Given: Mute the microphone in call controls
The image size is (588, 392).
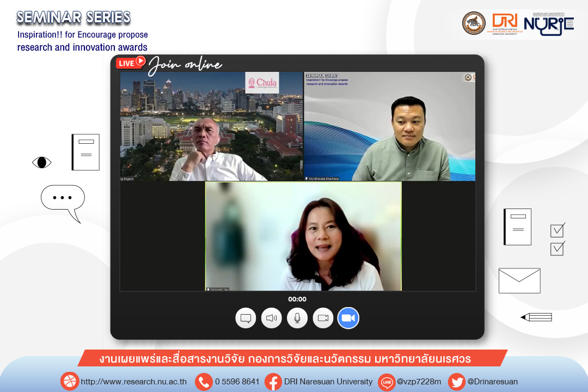Looking at the screenshot, I should 297,318.
